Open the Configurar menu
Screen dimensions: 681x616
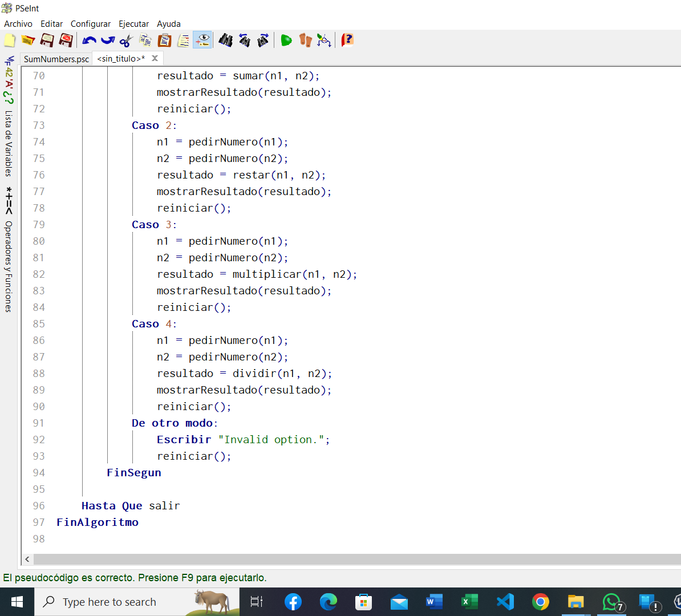(x=90, y=24)
